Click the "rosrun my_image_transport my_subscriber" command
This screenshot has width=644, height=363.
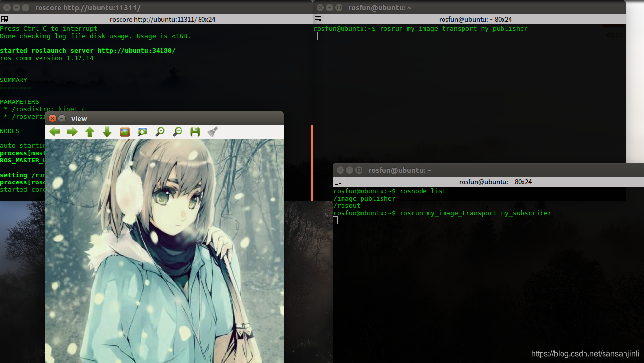tap(476, 213)
